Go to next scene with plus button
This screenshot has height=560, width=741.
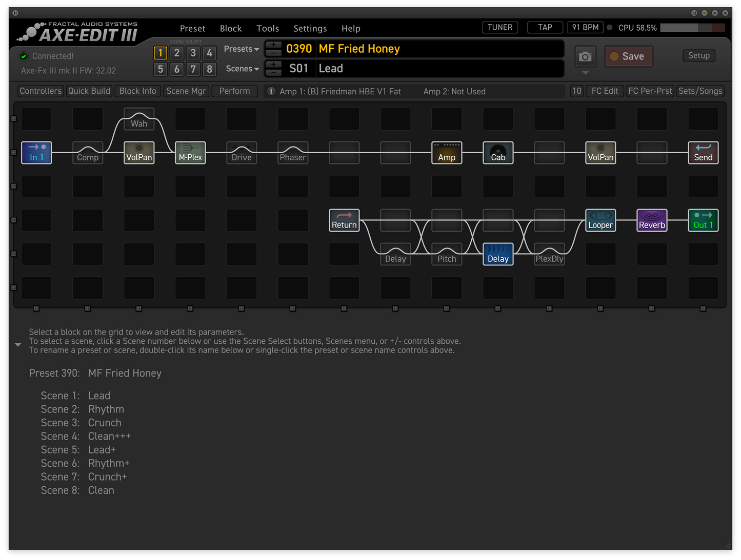274,65
